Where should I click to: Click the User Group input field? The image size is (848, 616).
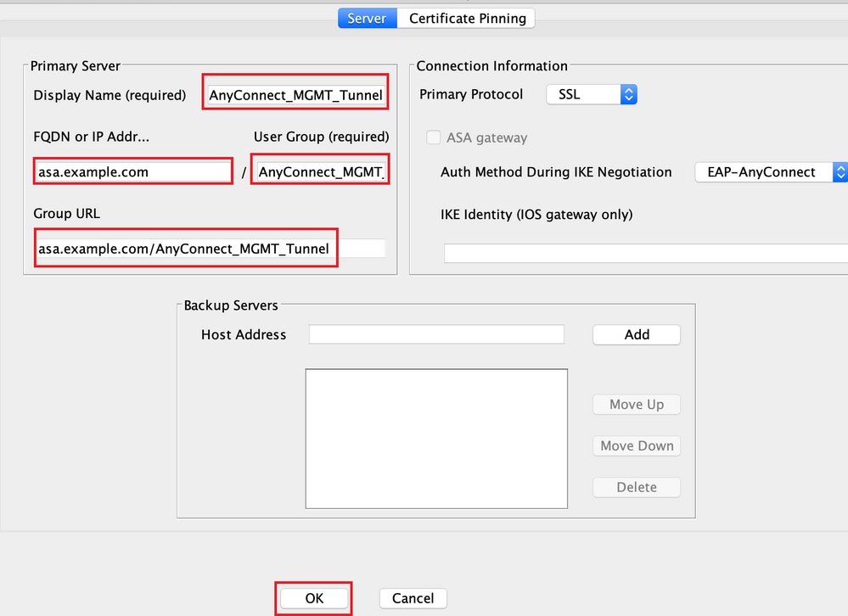pyautogui.click(x=321, y=172)
